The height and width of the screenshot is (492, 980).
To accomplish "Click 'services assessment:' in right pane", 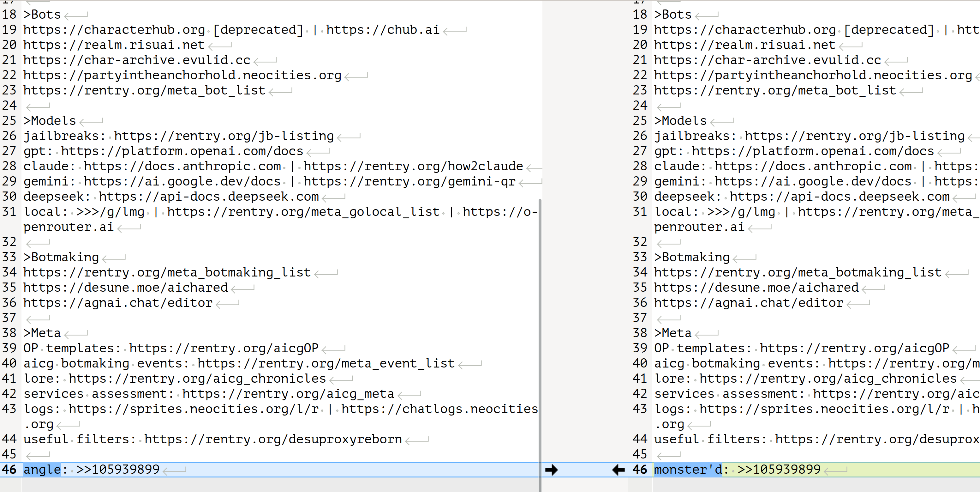I will 730,394.
